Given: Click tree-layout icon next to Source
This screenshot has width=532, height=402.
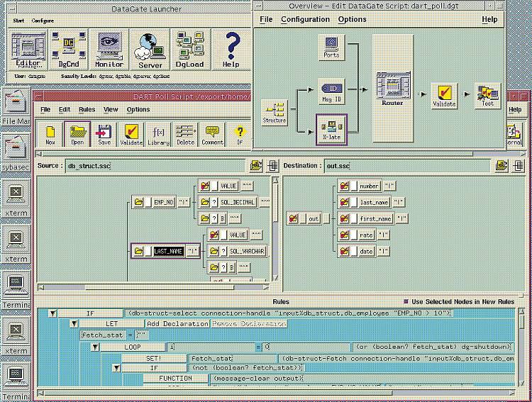Looking at the screenshot, I should [x=272, y=165].
